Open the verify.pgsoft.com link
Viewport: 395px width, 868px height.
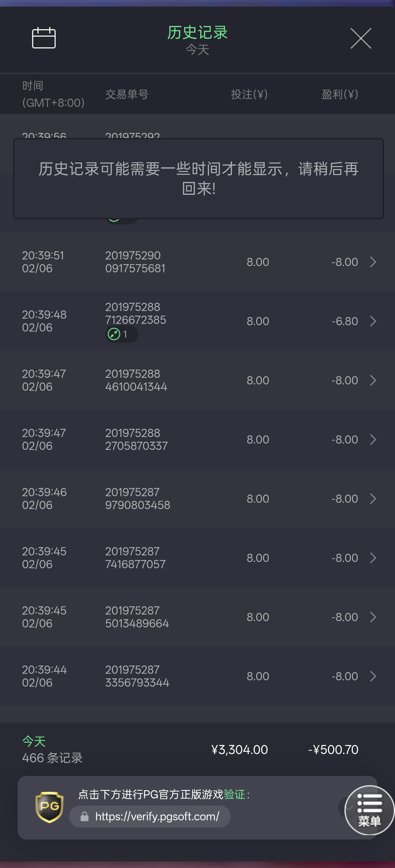(x=157, y=816)
